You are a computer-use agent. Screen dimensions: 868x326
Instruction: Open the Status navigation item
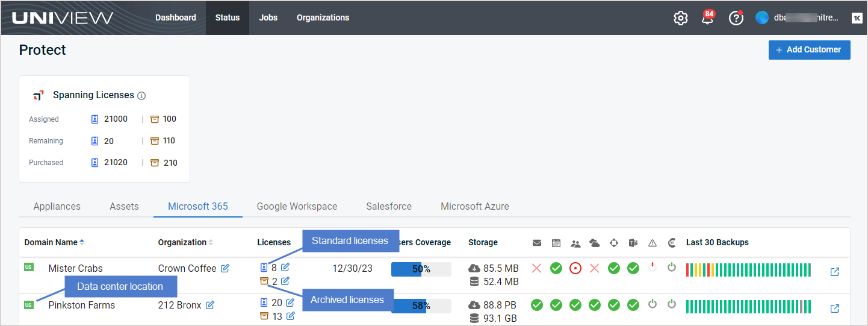tap(228, 17)
